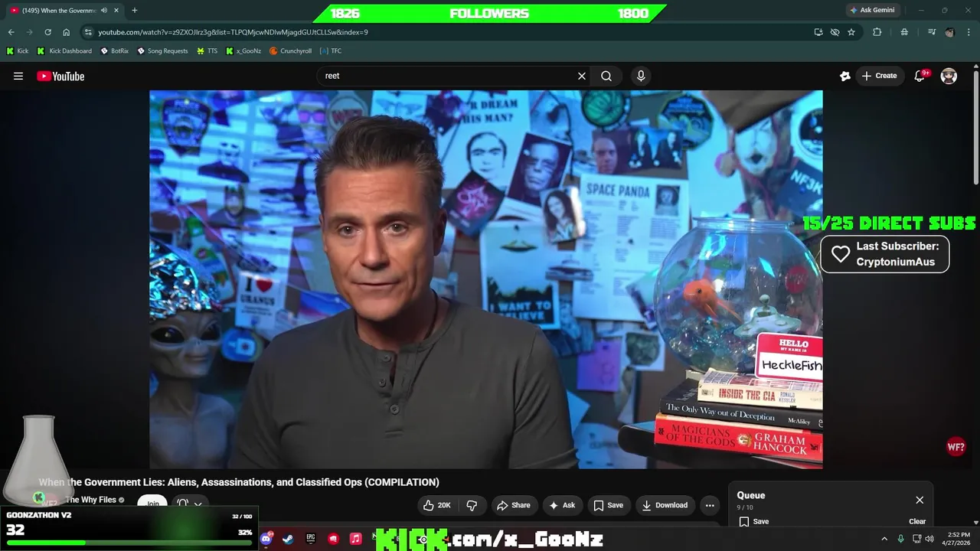Viewport: 980px width, 551px height.
Task: Click Ask Gemini button
Action: click(x=871, y=10)
